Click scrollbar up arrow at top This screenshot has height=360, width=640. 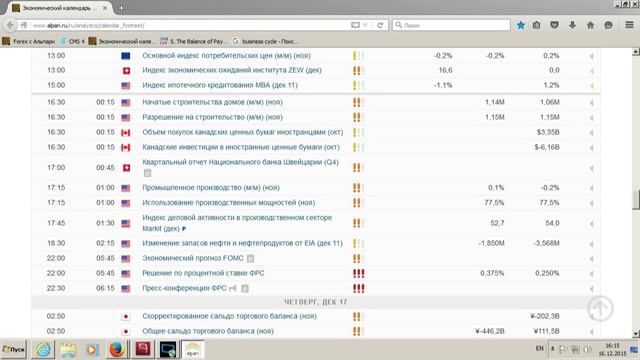point(636,52)
